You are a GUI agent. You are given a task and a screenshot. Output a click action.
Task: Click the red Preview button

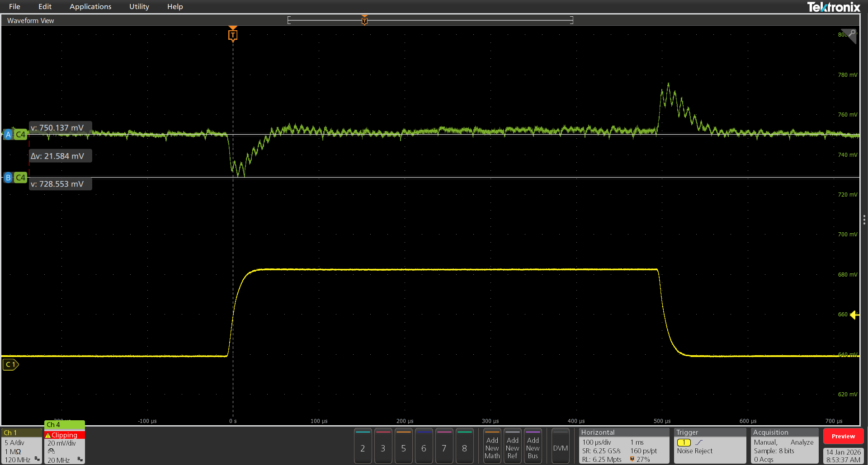point(843,436)
